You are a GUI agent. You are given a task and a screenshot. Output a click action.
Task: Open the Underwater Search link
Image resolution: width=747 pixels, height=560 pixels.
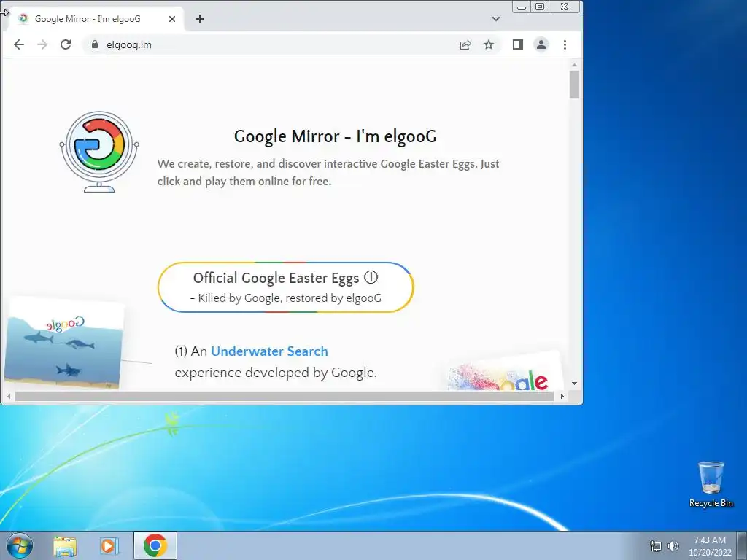pos(269,351)
